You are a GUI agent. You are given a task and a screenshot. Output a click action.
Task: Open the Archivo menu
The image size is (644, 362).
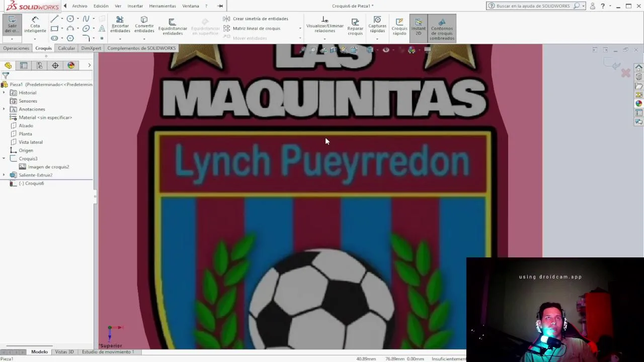(79, 6)
